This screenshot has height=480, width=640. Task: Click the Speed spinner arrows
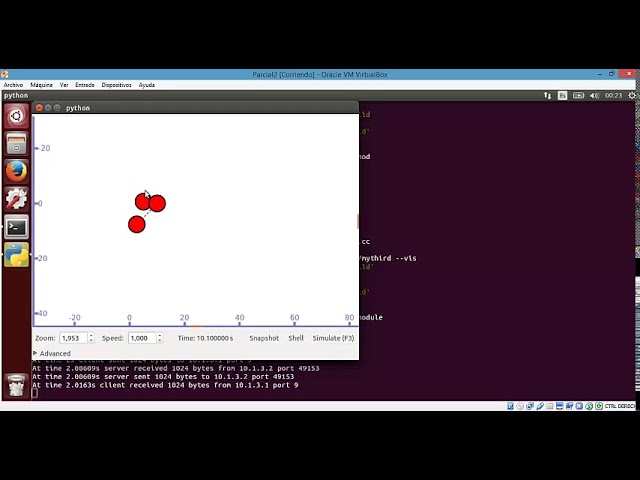coord(160,338)
